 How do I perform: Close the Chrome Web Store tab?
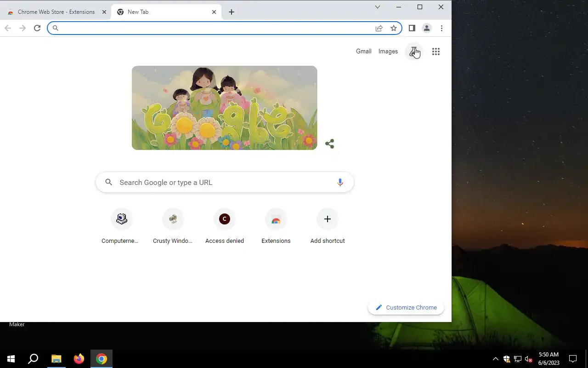(104, 12)
